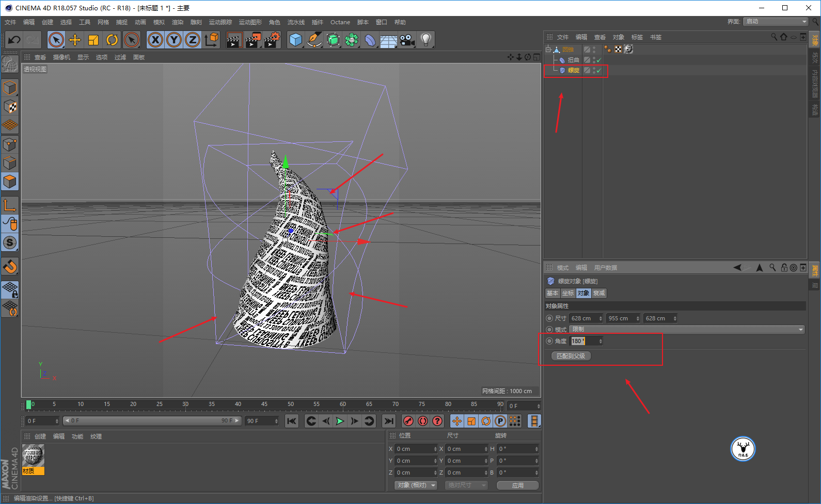Open the 界面 layout 启动 dropdown

tap(776, 21)
